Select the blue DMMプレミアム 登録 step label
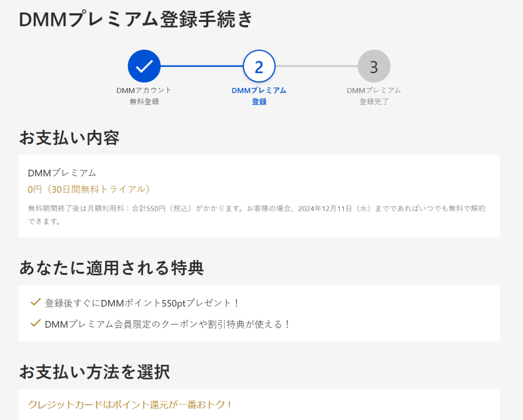 [259, 96]
